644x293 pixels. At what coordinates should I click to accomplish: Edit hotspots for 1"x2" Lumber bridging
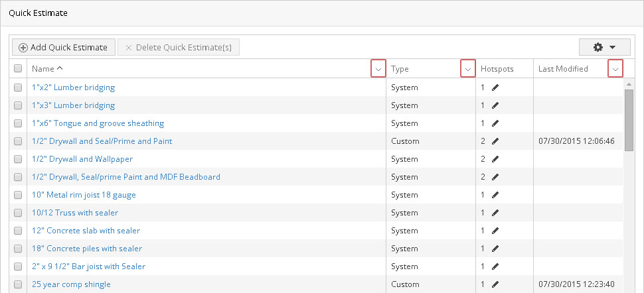tap(495, 88)
